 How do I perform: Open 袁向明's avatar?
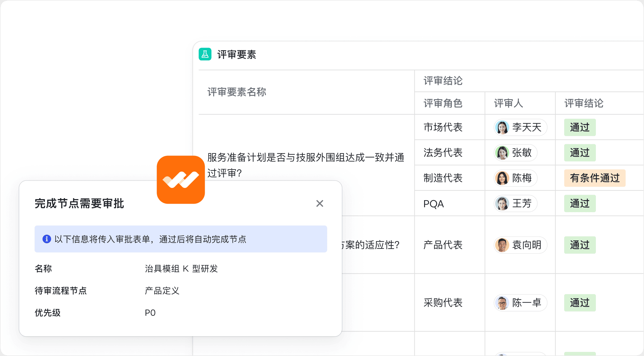[x=502, y=245]
